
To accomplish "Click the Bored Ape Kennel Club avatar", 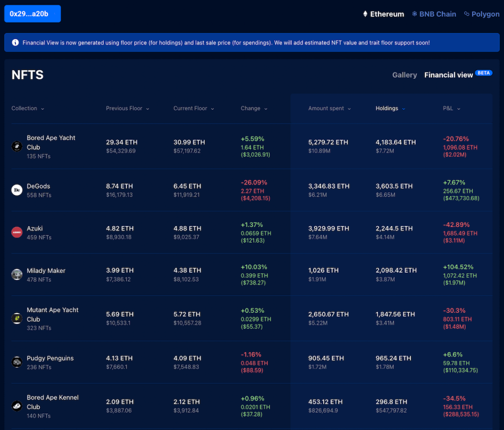I will [17, 406].
